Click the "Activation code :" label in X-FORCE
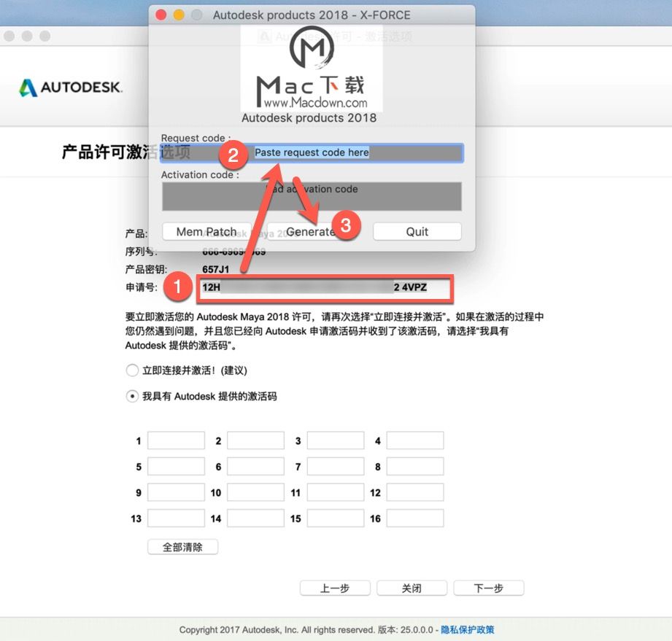 (200, 175)
